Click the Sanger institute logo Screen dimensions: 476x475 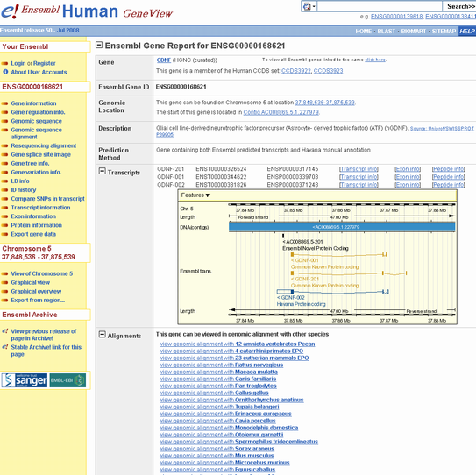tap(25, 380)
